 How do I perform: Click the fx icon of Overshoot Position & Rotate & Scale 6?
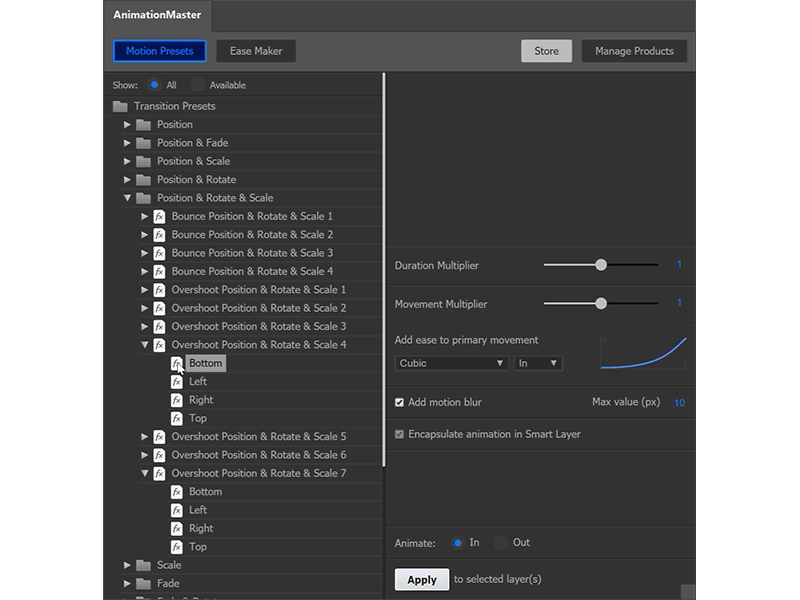tap(160, 455)
